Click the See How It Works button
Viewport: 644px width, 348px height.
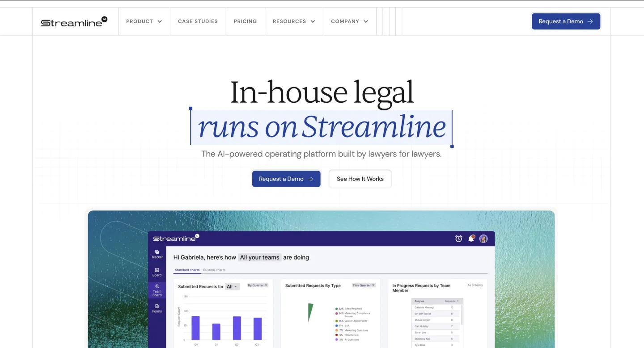(x=360, y=179)
